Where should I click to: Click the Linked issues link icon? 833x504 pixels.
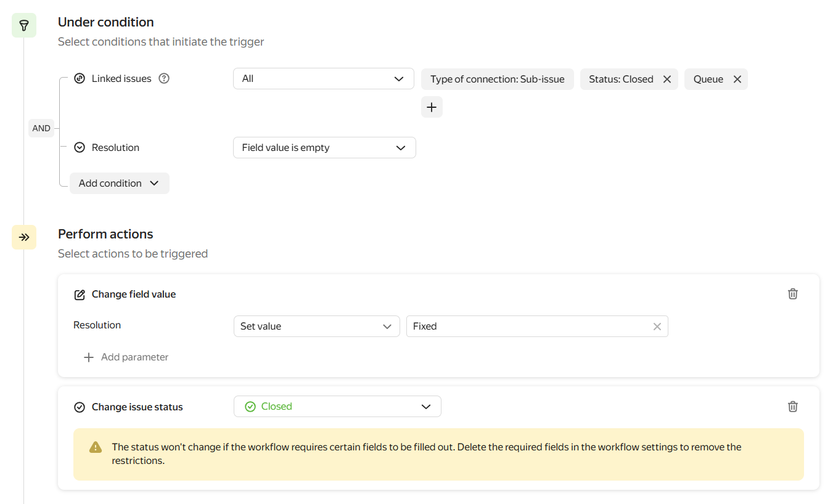(80, 78)
